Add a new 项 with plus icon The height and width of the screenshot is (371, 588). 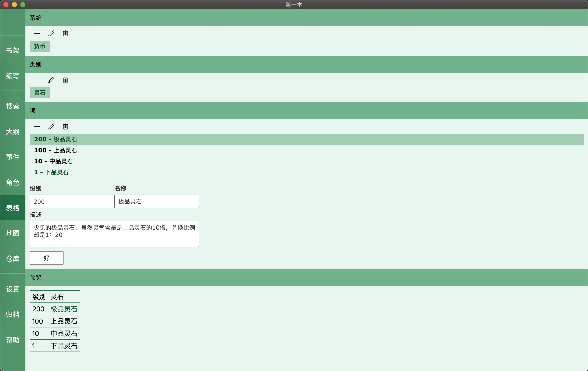point(37,127)
